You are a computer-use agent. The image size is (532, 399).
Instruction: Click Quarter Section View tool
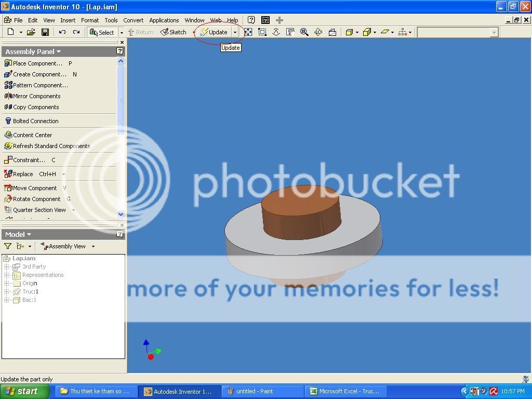pos(35,210)
